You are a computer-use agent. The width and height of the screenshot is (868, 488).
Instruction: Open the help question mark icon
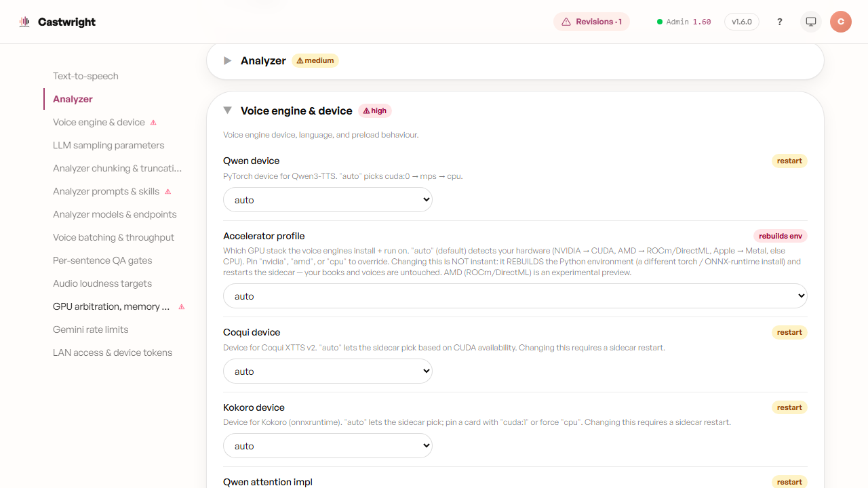780,22
